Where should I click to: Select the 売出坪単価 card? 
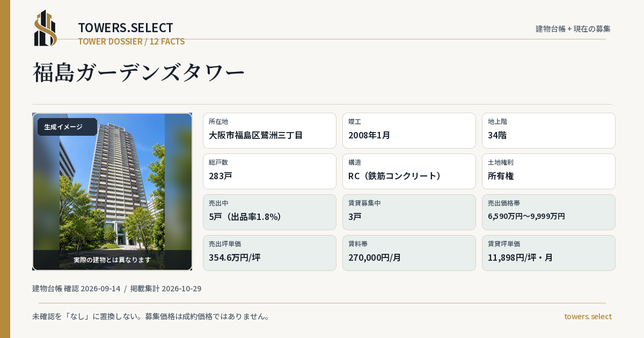269,253
